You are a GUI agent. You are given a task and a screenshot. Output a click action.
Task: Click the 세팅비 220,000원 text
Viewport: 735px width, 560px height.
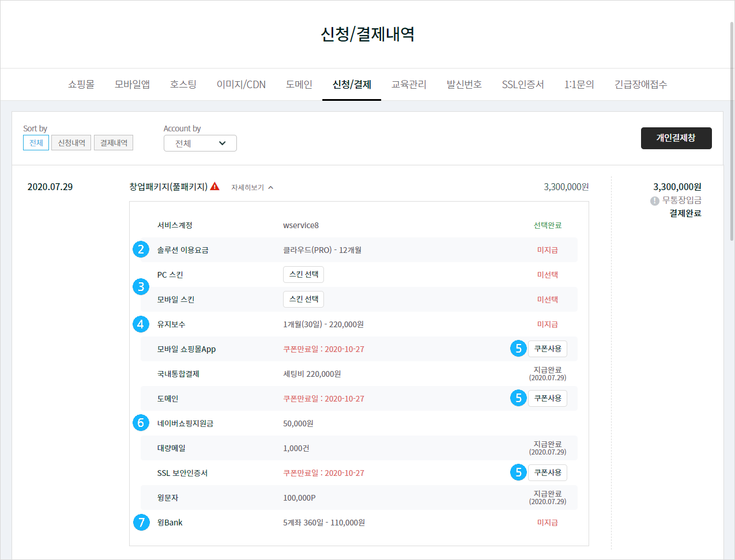coord(312,374)
